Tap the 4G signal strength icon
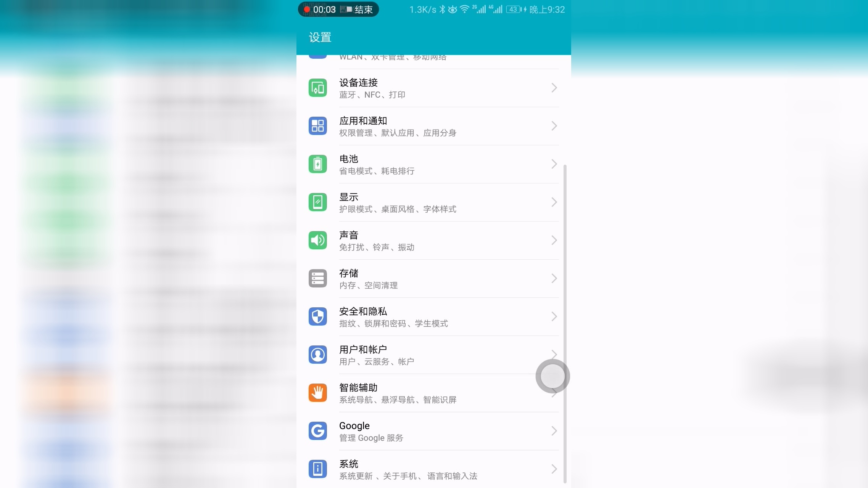This screenshot has height=488, width=868. coord(496,10)
